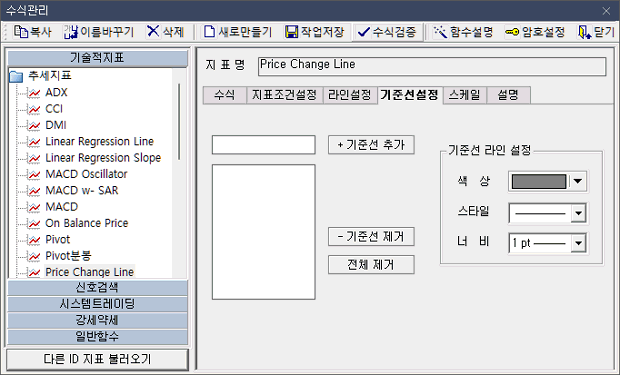Click the 새로만들기 new document icon
This screenshot has width=620, height=375.
pyautogui.click(x=209, y=32)
